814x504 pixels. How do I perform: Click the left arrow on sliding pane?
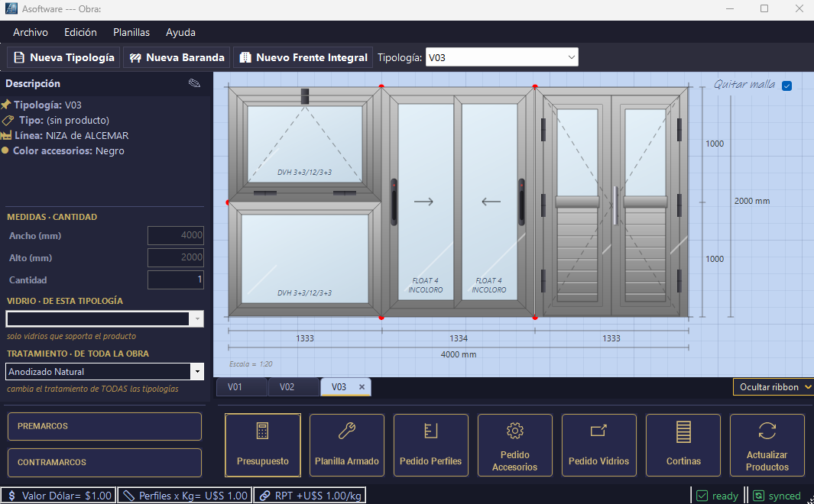[x=491, y=202]
